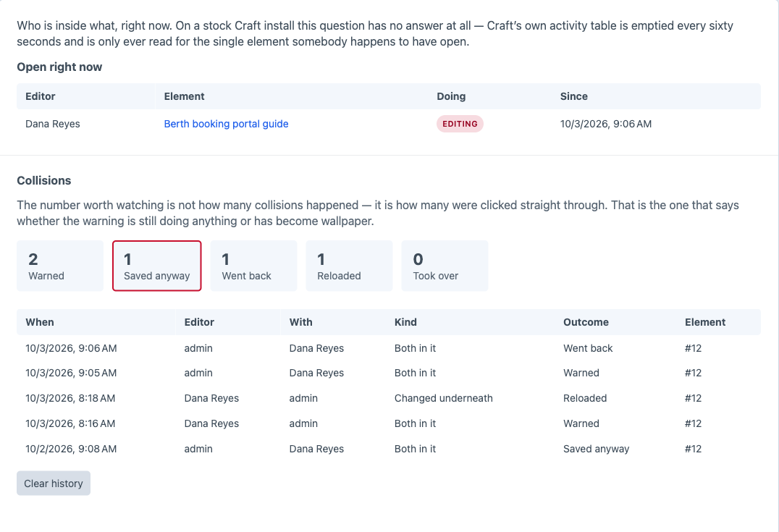779x532 pixels.
Task: Click the Outcome column header
Action: coord(586,322)
